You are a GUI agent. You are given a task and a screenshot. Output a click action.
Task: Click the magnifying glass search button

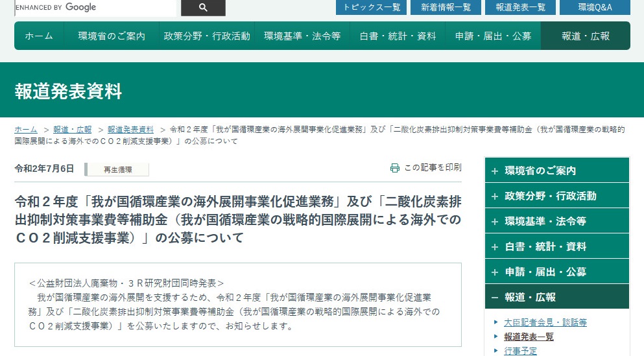[x=203, y=7]
